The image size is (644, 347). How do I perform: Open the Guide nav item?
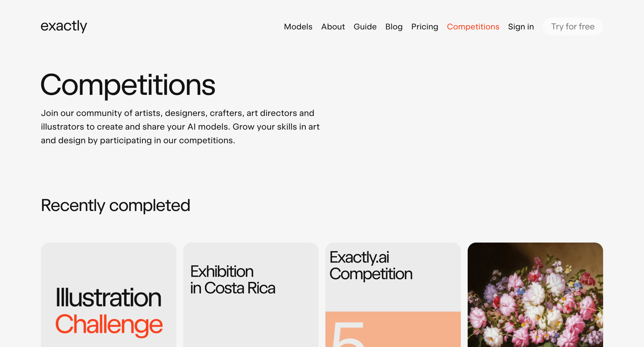pos(365,26)
